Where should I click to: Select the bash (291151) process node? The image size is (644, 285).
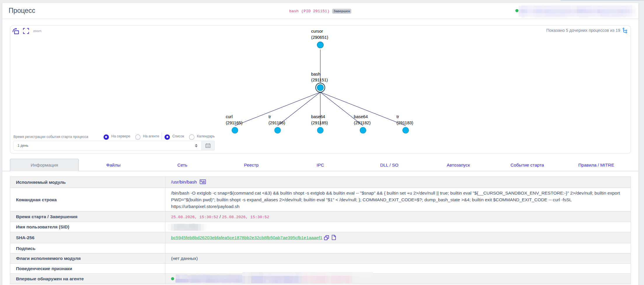320,88
